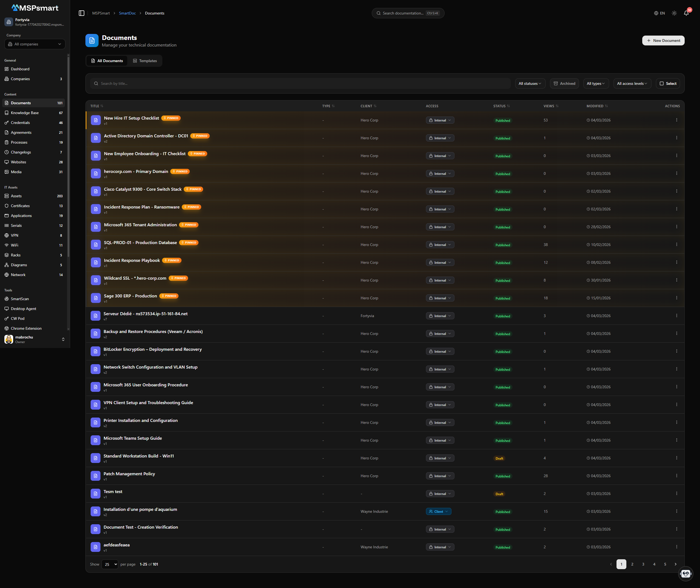Expand the All companies selector
The image size is (700, 588).
(35, 44)
